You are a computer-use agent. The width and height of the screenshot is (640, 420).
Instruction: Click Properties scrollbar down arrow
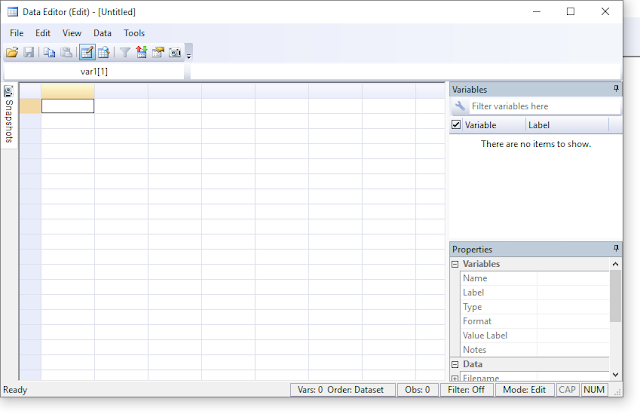pyautogui.click(x=616, y=374)
